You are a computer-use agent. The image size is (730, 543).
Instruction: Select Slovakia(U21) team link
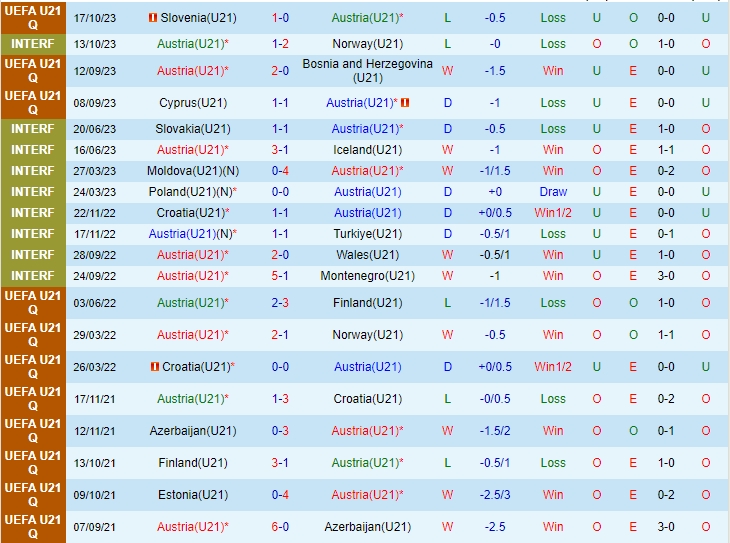pyautogui.click(x=192, y=129)
